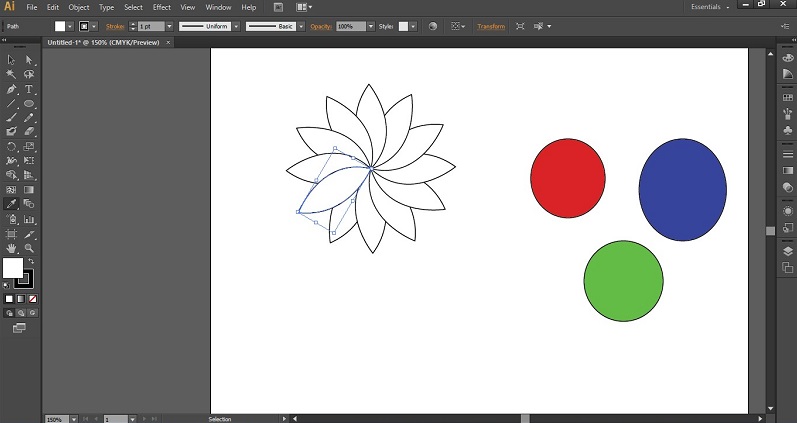Choose the Pen tool
Screen dimensions: 797x423
coord(11,89)
